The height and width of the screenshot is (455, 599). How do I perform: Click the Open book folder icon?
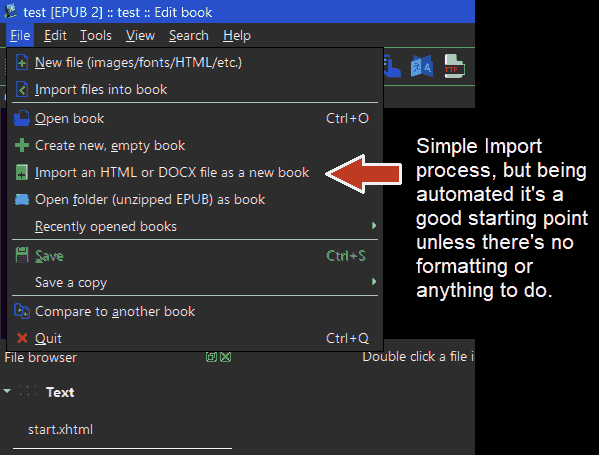[x=22, y=118]
